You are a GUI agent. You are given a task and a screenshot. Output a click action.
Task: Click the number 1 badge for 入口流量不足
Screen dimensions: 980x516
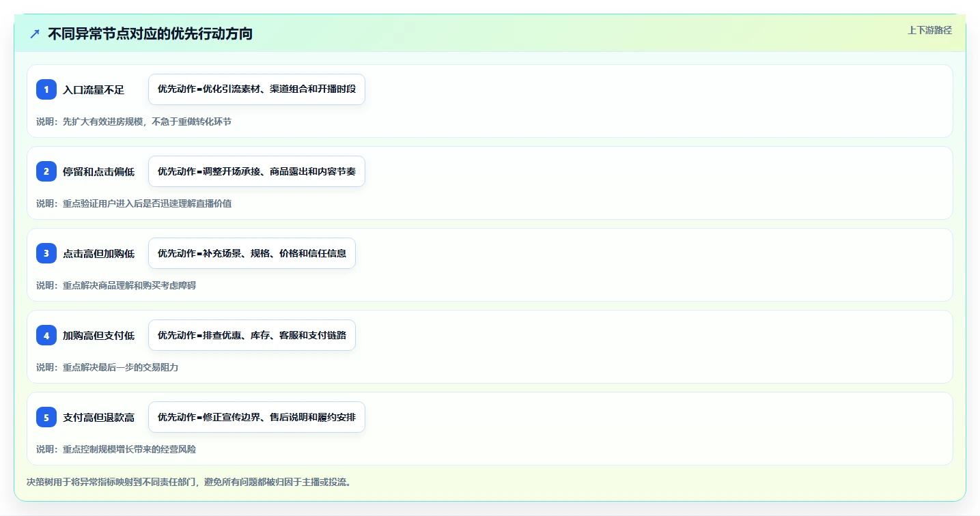pos(46,89)
